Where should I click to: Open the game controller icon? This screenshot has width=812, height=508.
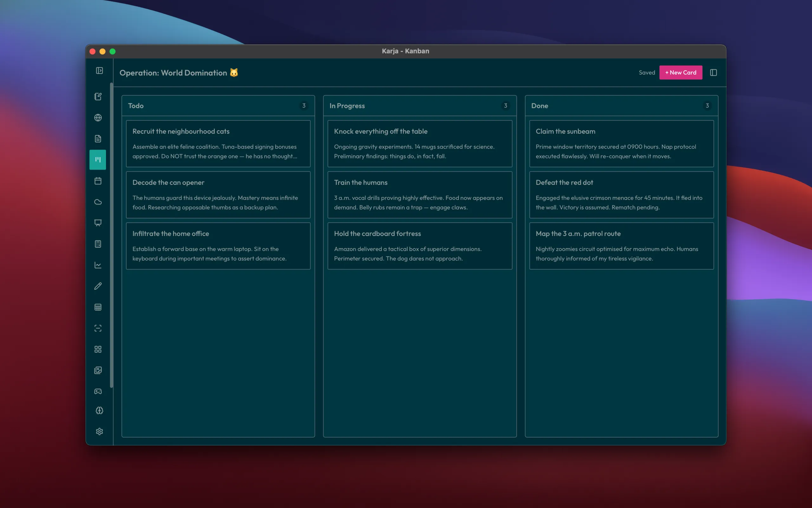[98, 391]
